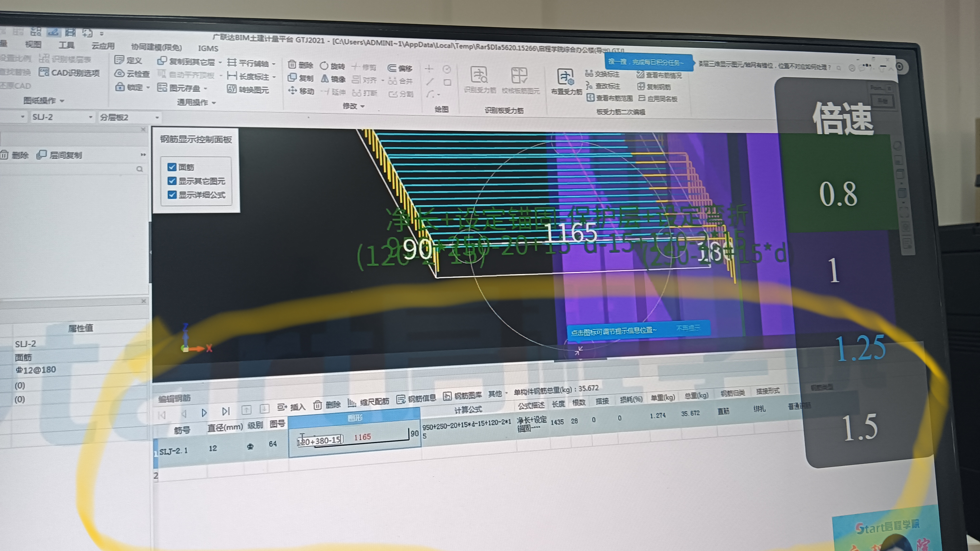
Task: Expand the 平行辅轴 dropdown
Action: pos(274,64)
